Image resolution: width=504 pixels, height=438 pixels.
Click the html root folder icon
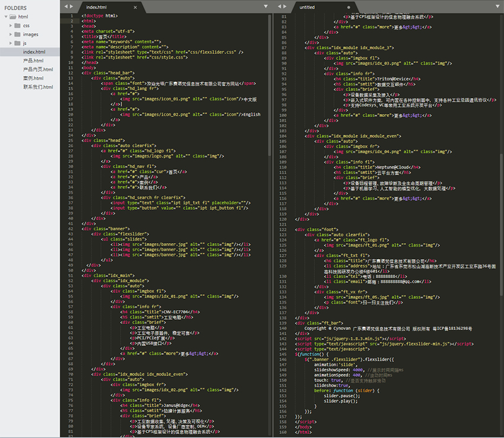coord(13,17)
